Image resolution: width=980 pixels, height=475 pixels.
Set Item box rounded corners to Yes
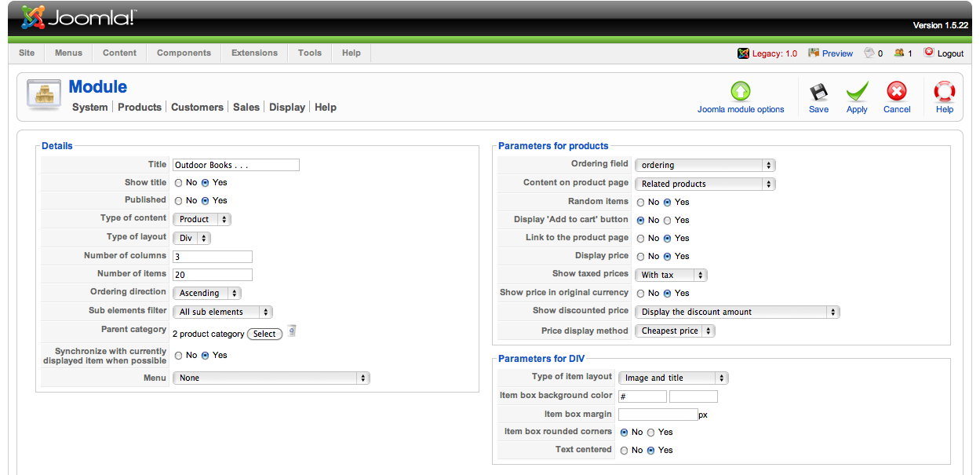point(651,433)
